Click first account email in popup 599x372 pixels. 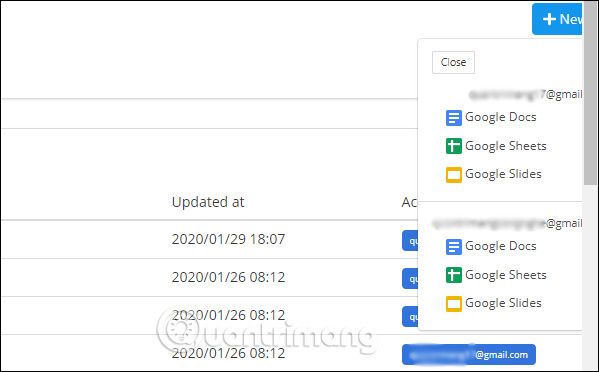click(x=526, y=94)
